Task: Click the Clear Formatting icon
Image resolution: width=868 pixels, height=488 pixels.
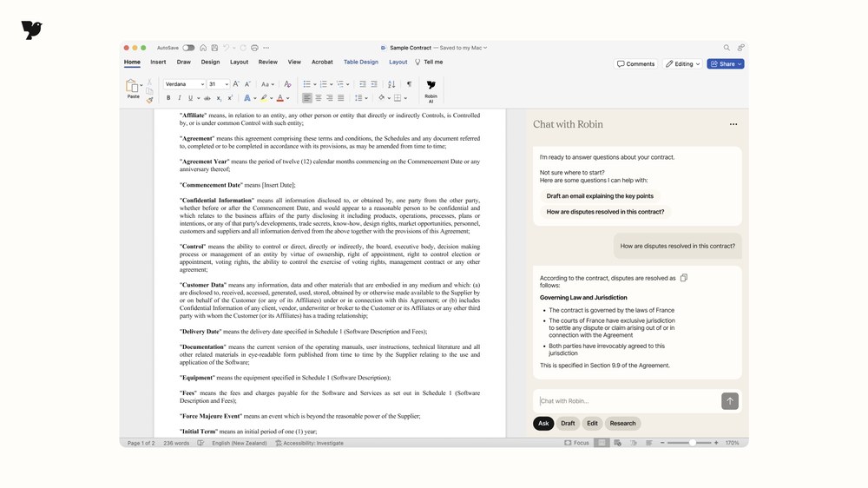Action: click(287, 84)
